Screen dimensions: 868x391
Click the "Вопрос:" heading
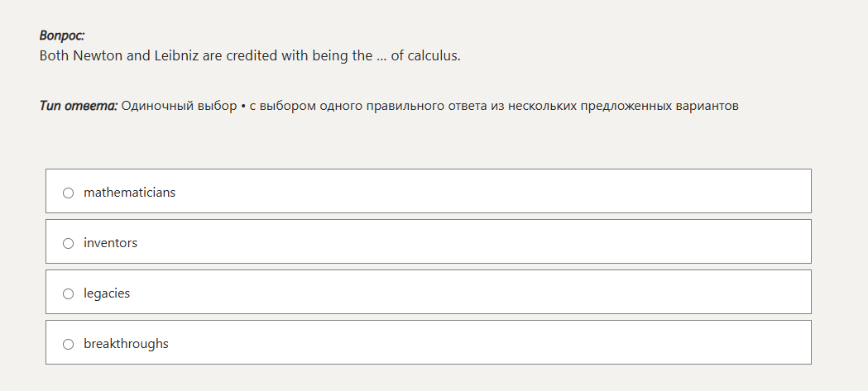click(62, 36)
